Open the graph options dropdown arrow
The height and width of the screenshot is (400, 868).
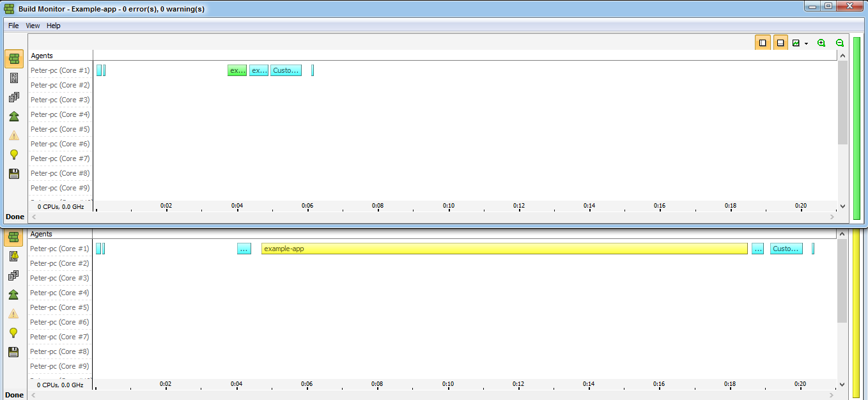806,43
